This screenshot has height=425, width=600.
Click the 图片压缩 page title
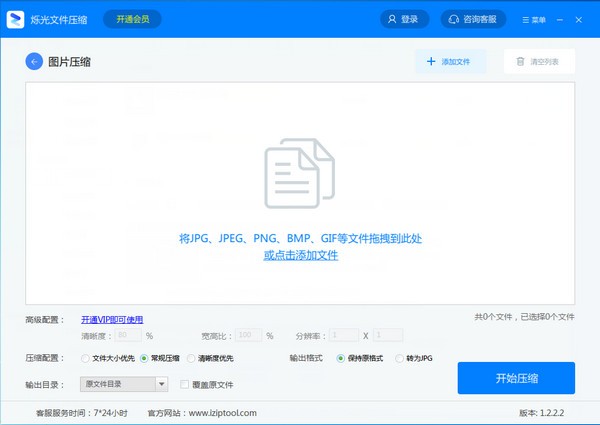(69, 62)
